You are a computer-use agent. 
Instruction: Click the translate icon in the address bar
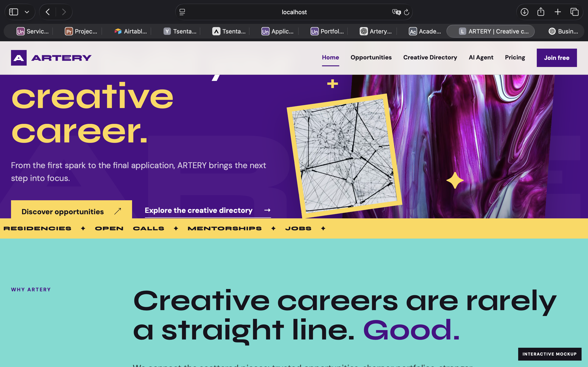(x=396, y=12)
